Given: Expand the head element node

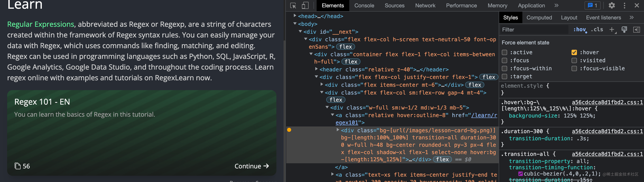Looking at the screenshot, I should pyautogui.click(x=295, y=16).
